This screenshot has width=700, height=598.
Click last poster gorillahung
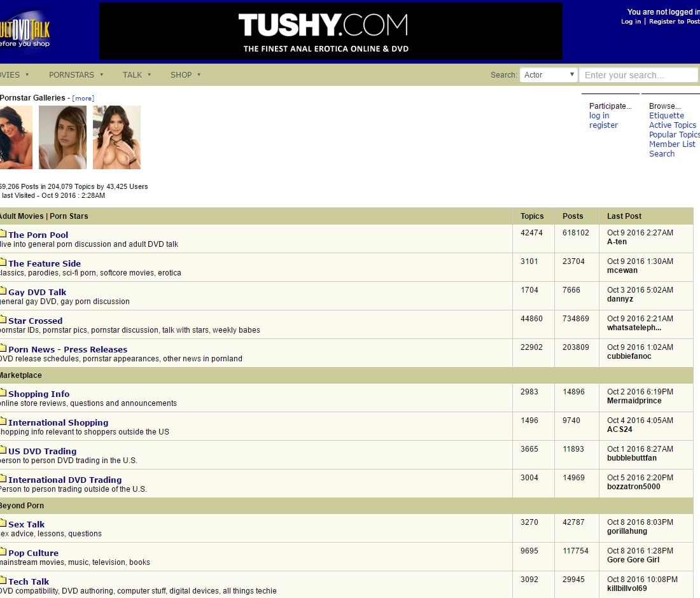pyautogui.click(x=627, y=531)
